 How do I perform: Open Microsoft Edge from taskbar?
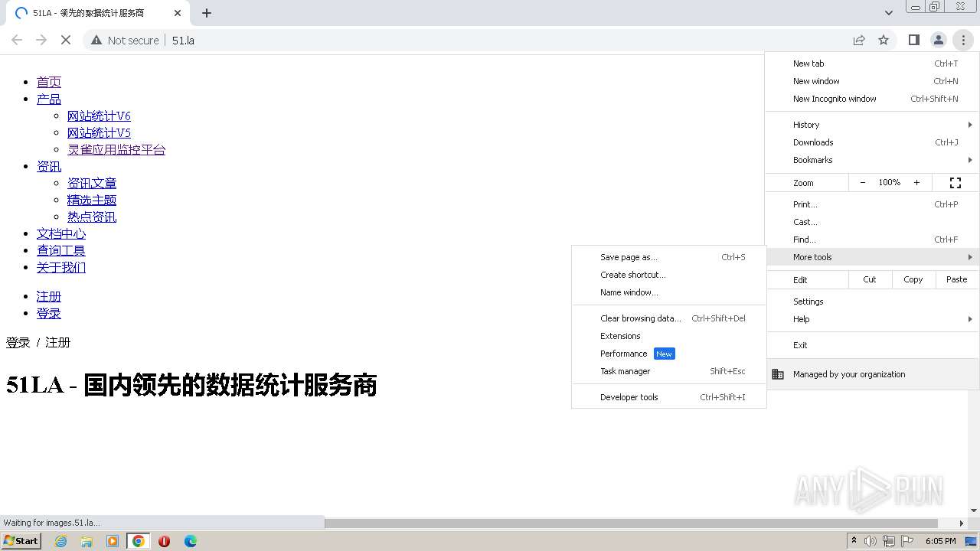click(191, 541)
